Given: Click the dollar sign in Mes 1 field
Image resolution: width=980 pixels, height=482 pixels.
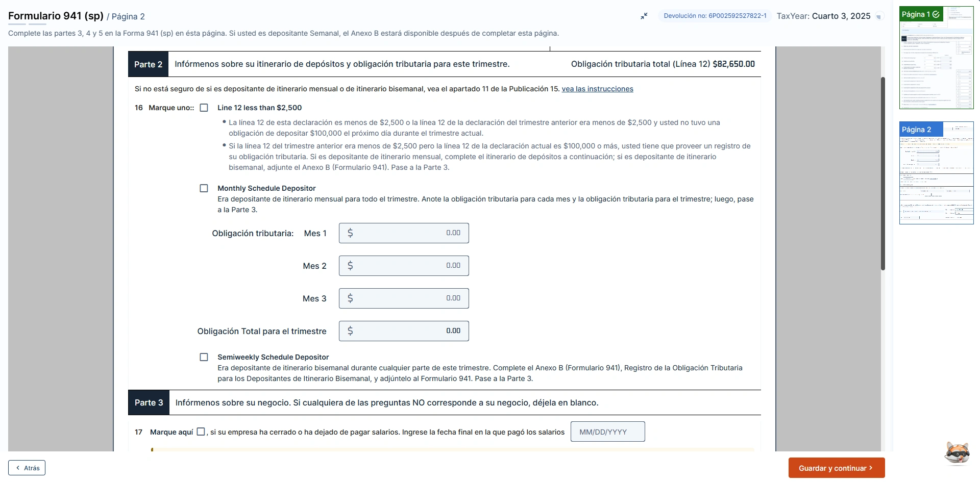Looking at the screenshot, I should (x=350, y=233).
